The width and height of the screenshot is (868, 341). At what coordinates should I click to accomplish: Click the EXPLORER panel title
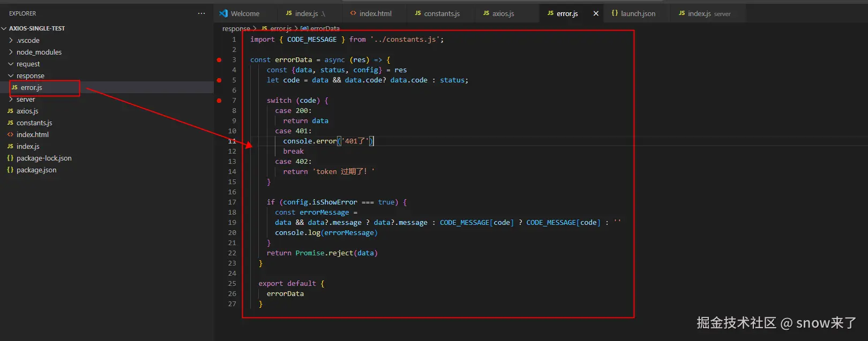(23, 13)
